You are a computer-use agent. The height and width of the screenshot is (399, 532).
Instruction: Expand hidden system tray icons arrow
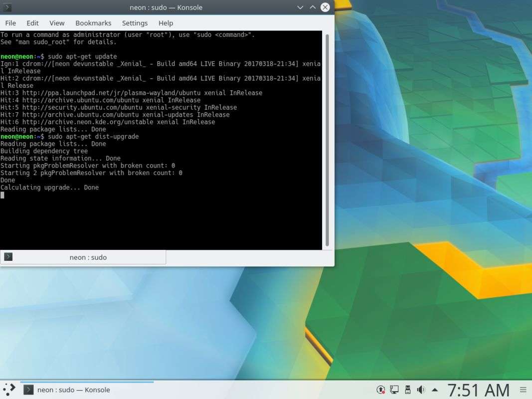pos(435,390)
